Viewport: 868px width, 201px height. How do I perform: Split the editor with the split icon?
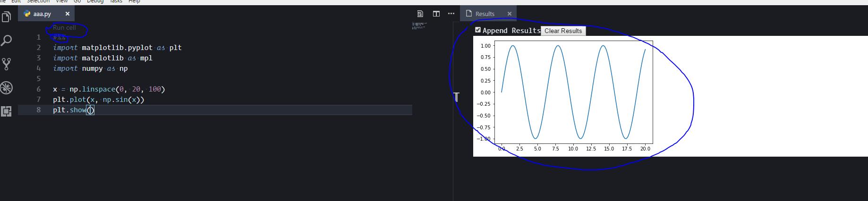[x=436, y=14]
